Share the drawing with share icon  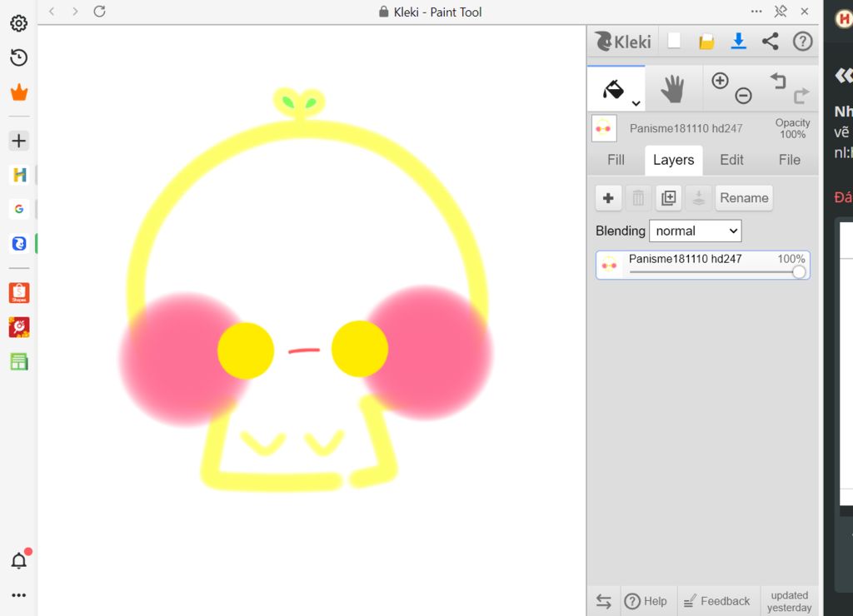[770, 42]
